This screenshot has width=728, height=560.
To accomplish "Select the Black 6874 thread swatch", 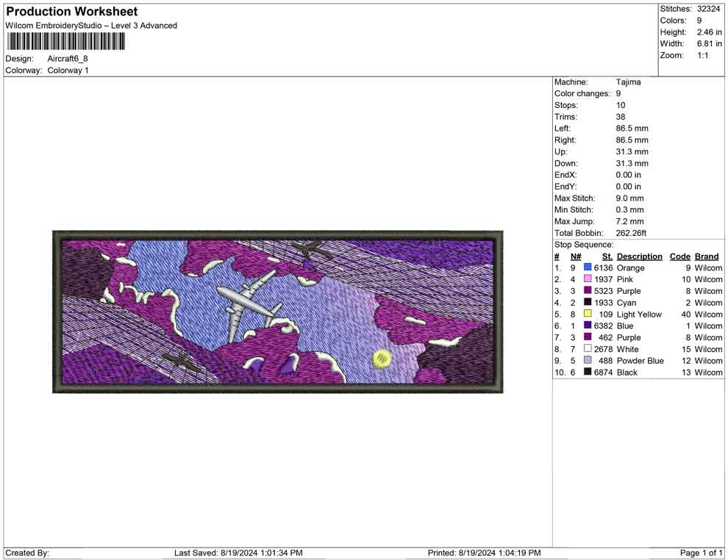I will (x=588, y=373).
